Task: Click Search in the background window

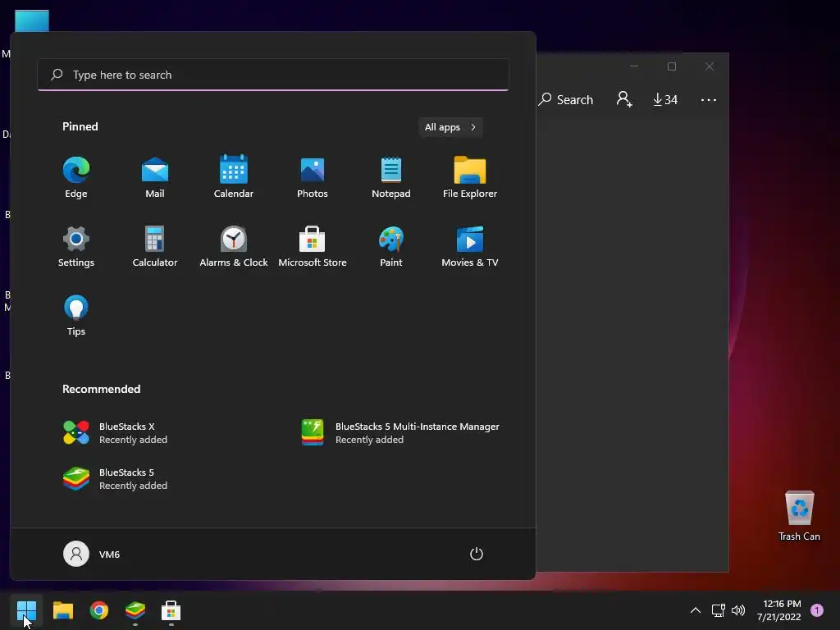Action: (566, 99)
